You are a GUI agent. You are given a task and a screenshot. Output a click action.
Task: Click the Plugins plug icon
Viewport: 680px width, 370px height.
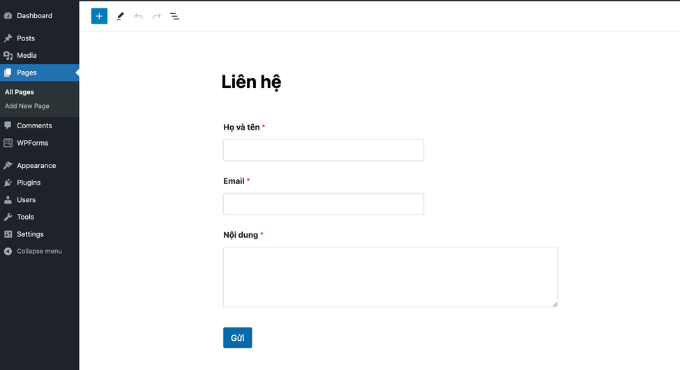coord(8,183)
